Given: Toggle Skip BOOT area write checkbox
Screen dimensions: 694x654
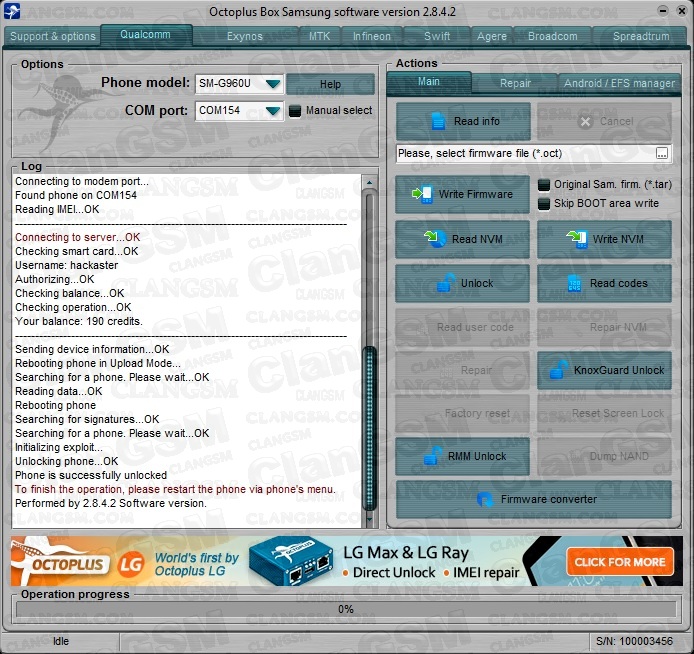Looking at the screenshot, I should [x=544, y=204].
